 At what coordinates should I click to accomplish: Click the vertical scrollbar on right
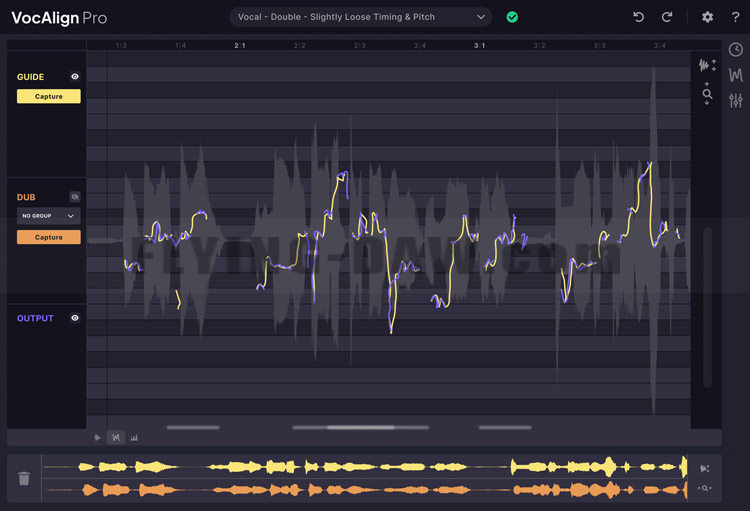(x=707, y=307)
